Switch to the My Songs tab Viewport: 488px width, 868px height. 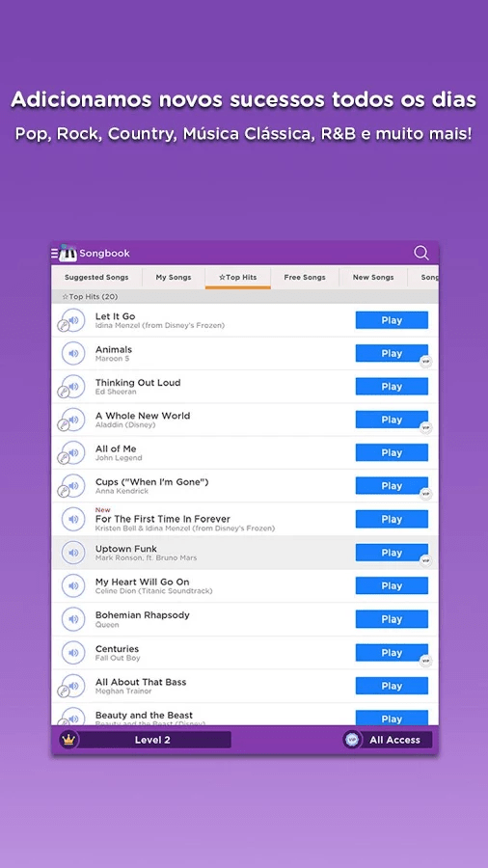pos(174,278)
